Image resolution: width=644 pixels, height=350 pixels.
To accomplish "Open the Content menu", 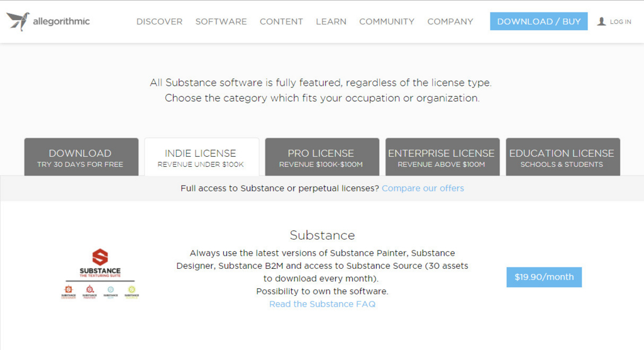I will point(281,21).
